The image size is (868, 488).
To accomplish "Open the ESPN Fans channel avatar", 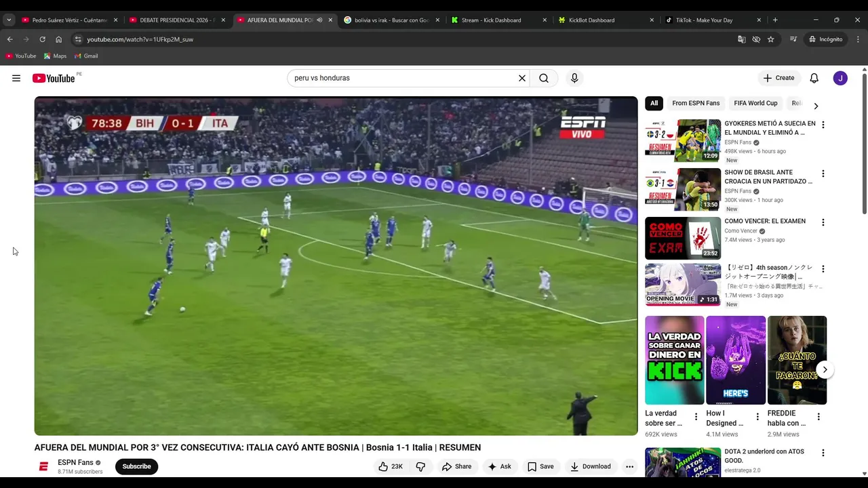I will click(44, 466).
